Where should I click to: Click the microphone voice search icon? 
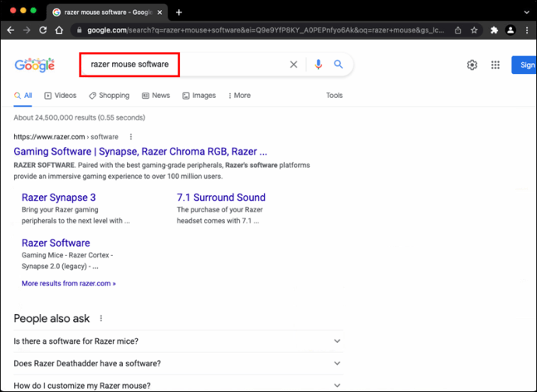[x=318, y=65]
